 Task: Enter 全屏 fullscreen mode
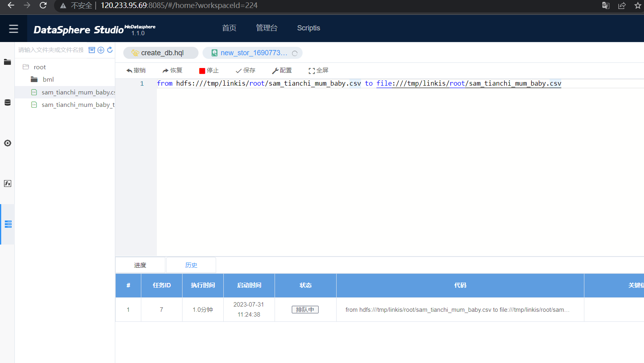(x=319, y=70)
